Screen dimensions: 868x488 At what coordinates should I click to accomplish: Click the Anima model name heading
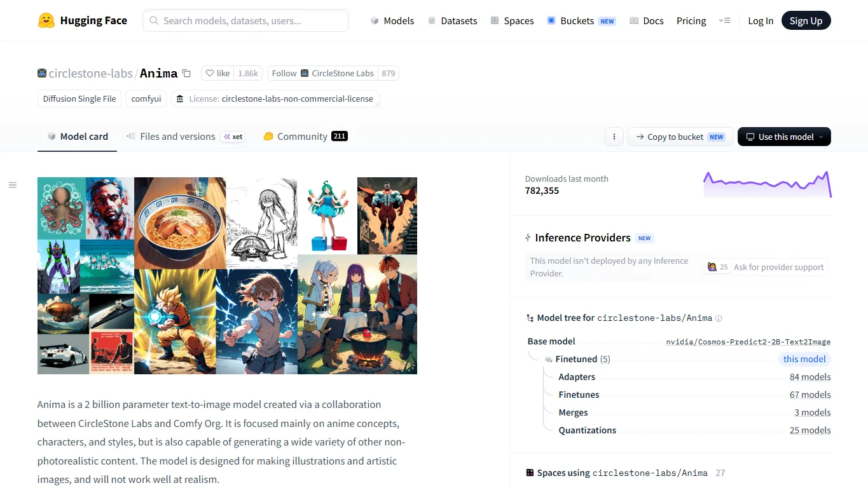[x=159, y=73]
